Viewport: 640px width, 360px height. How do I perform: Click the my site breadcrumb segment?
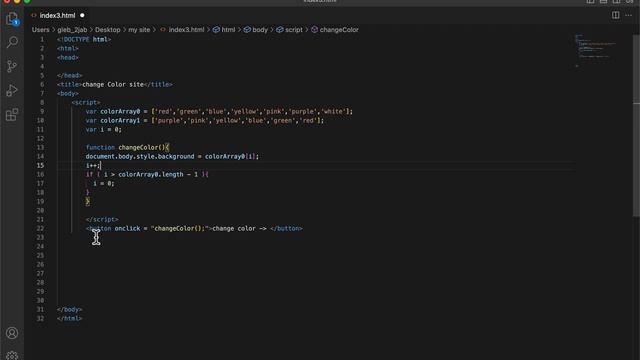coord(139,30)
